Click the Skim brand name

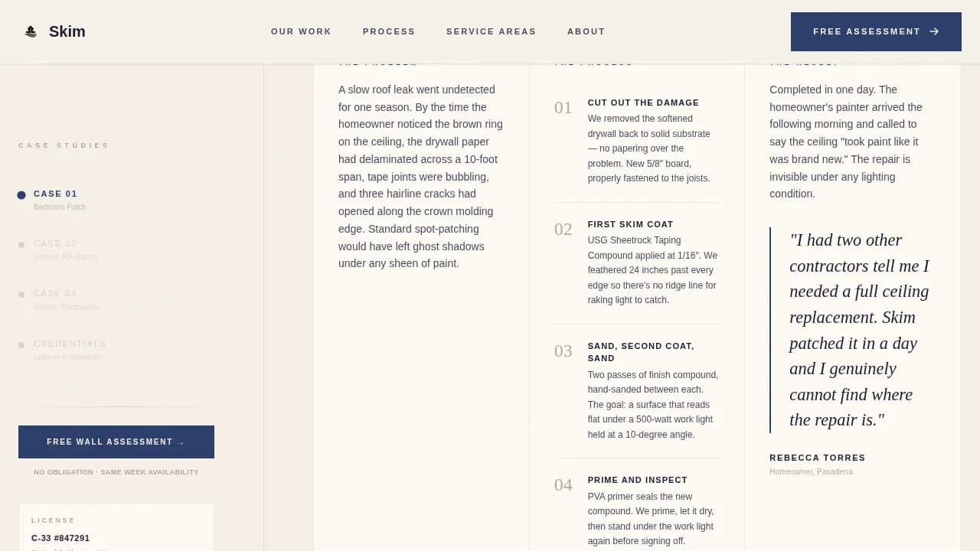point(67,31)
